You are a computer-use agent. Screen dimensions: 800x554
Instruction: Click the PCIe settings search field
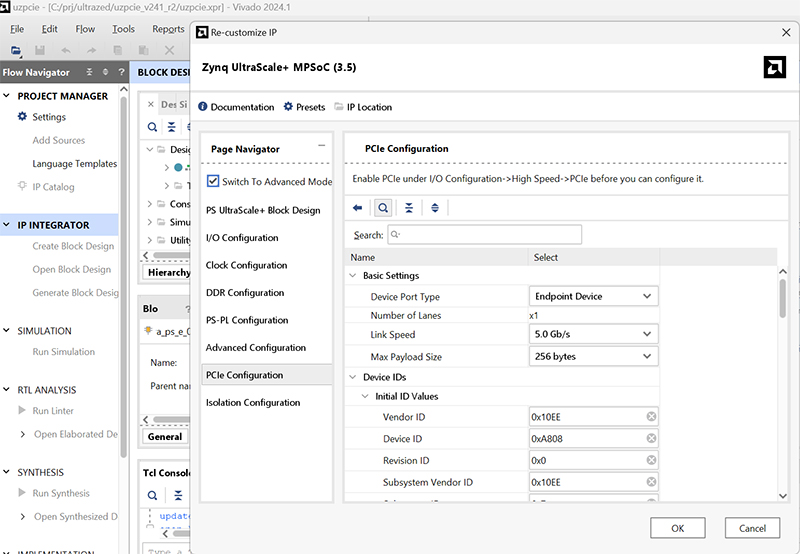[x=484, y=235]
